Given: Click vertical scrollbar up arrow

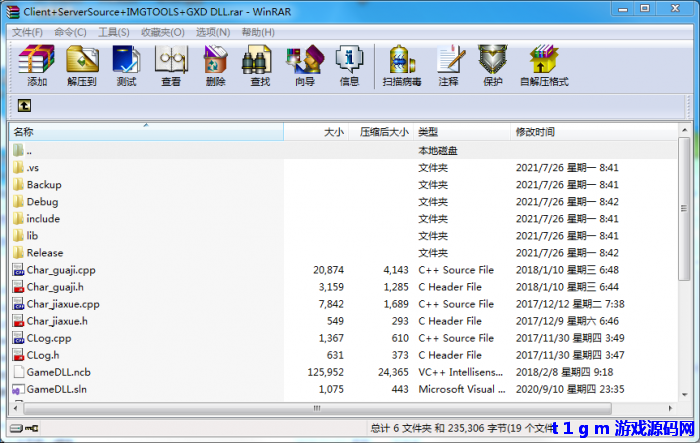Looking at the screenshot, I should [x=684, y=130].
